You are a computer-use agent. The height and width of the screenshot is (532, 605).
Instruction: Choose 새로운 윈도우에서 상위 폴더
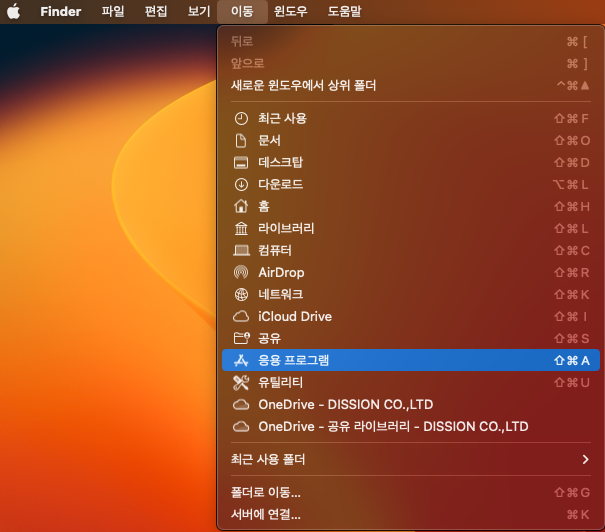coord(411,85)
